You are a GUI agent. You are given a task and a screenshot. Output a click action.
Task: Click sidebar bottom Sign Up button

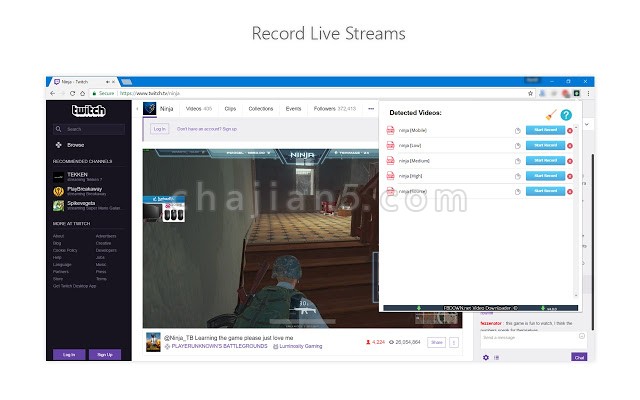tap(105, 355)
